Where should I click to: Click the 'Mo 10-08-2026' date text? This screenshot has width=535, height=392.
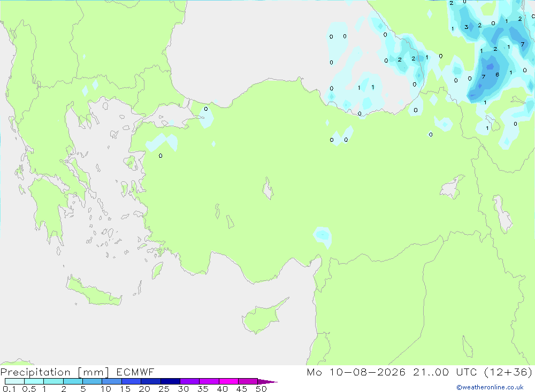click(356, 372)
